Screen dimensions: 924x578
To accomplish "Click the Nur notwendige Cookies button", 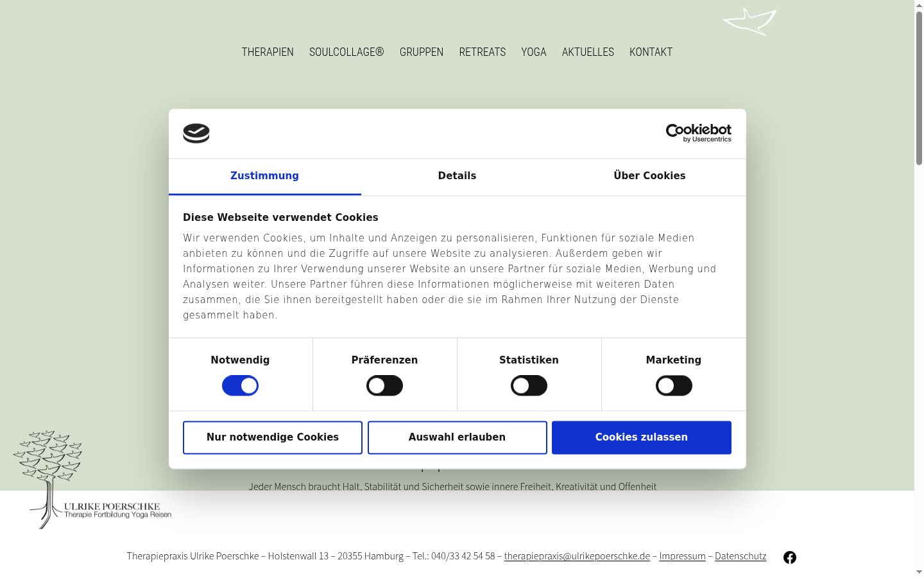I will 273,437.
